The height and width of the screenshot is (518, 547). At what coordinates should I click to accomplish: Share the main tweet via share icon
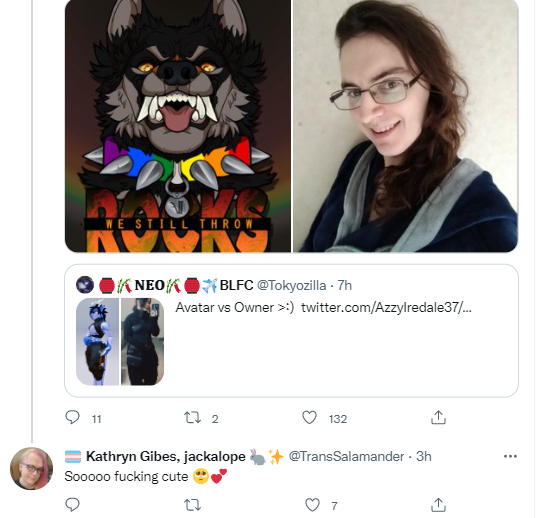tap(438, 418)
